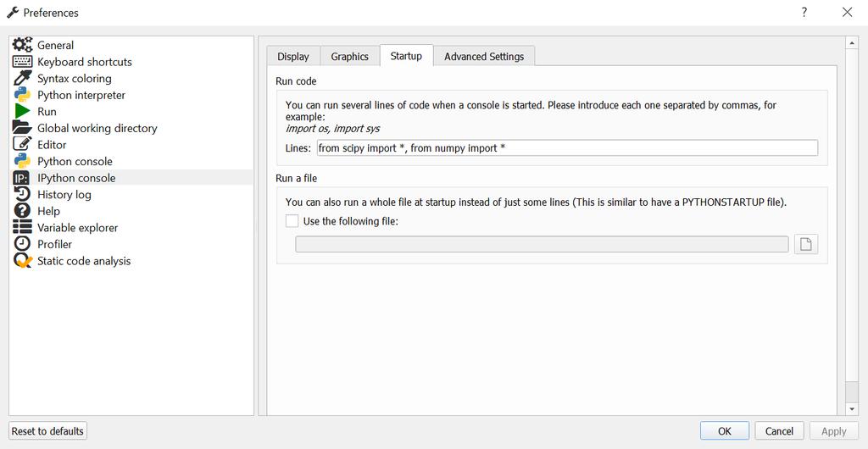Click the 'import os, import sys' example text
The height and width of the screenshot is (449, 868).
tap(332, 129)
